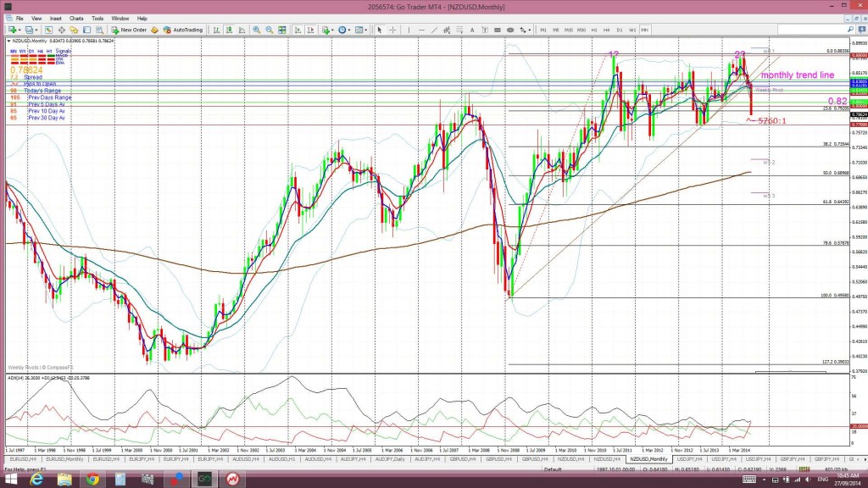Expand the Templates dropdown in toolbar
Screen dimensions: 868x488
tap(366, 30)
